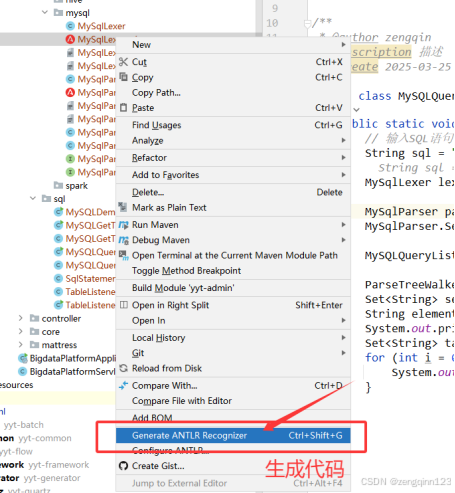Click the mattress folder icon
The width and height of the screenshot is (455, 493).
34,344
